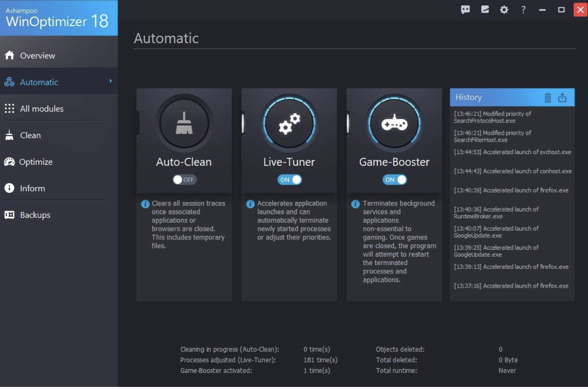Select history entry for RuntimeBroker.exe

[496, 212]
